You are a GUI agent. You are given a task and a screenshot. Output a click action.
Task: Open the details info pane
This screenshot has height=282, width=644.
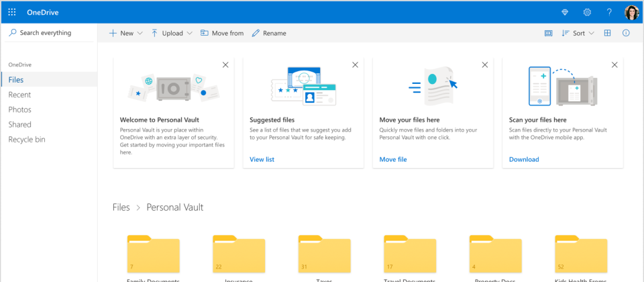click(626, 34)
